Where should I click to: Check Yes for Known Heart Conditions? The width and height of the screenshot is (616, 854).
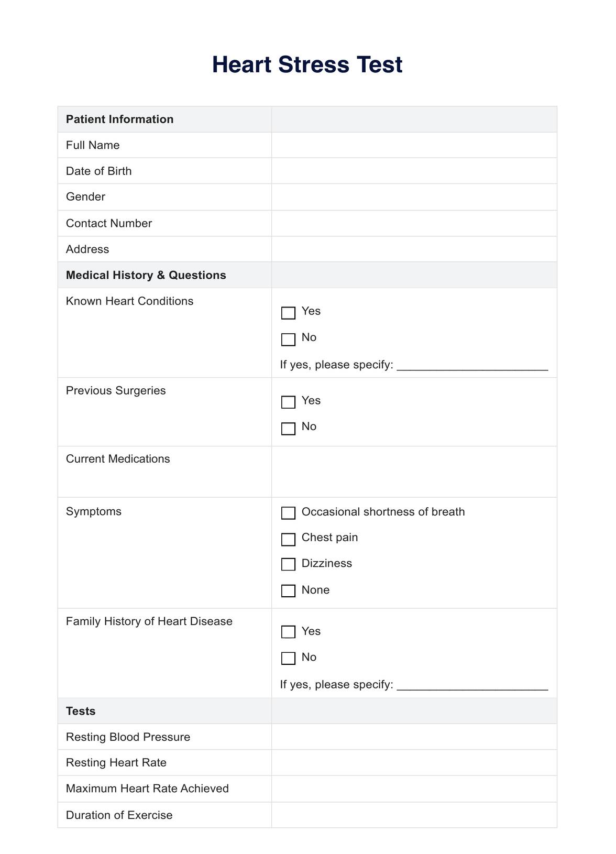tap(288, 313)
